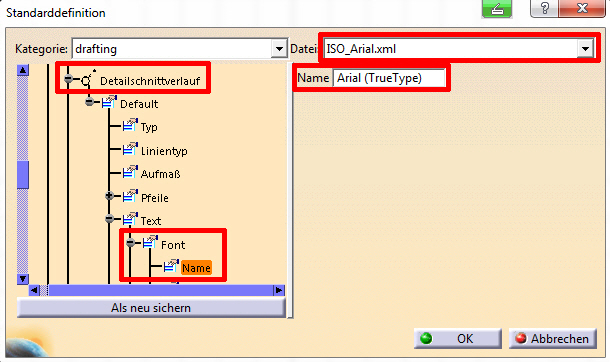
Task: Click the icon next to the Text node
Action: click(x=130, y=219)
